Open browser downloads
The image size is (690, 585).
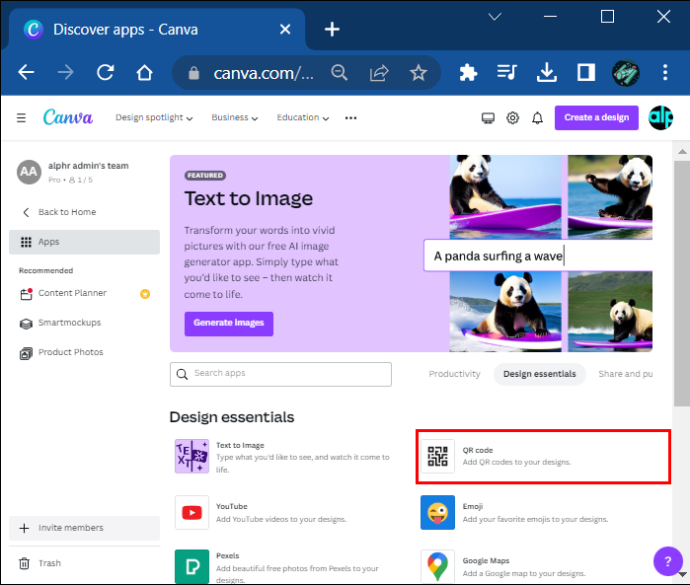547,73
